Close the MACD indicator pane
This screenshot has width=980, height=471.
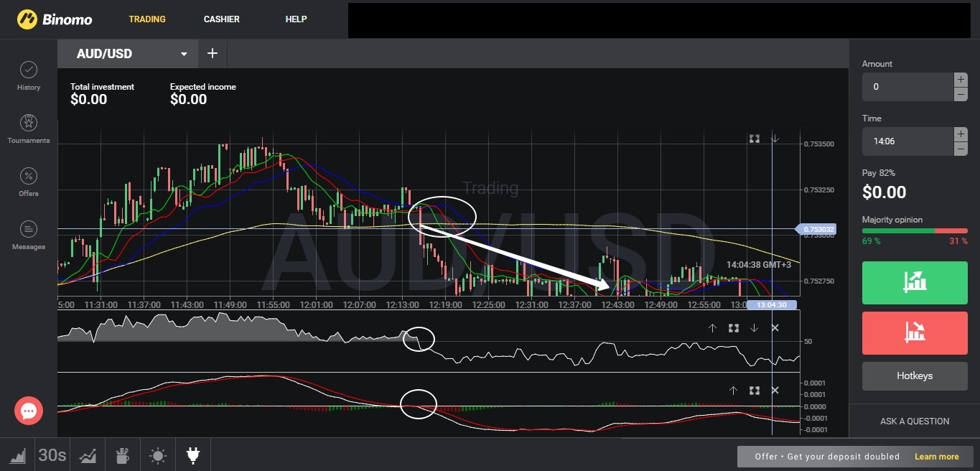(775, 391)
